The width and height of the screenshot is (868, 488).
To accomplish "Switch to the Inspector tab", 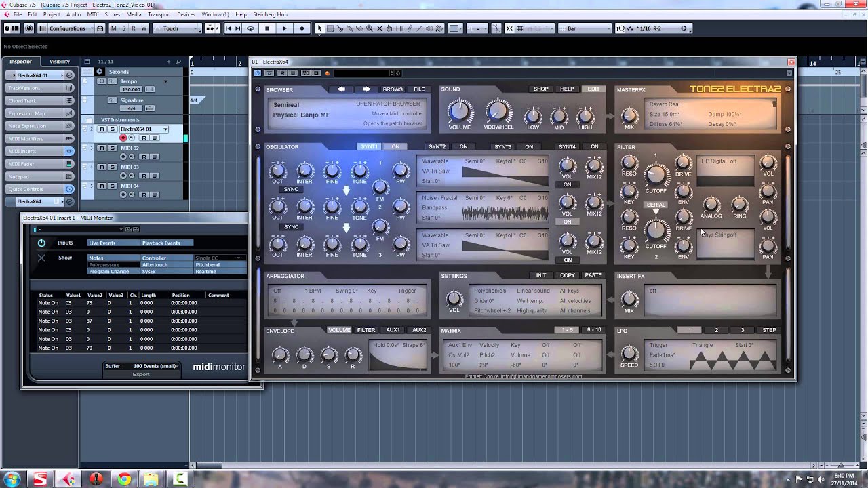I will pos(20,62).
